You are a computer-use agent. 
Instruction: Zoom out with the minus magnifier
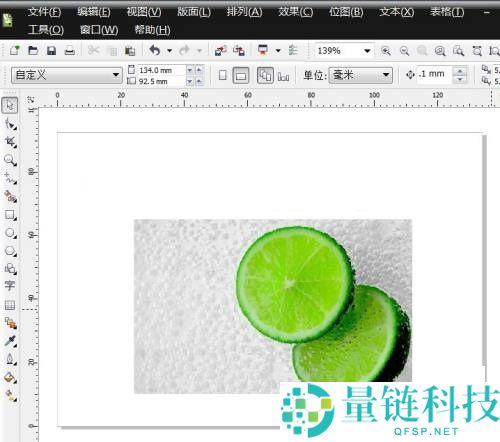tap(404, 51)
